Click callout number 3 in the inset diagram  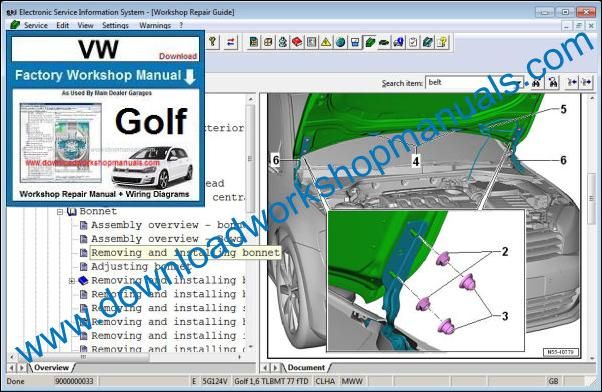(505, 316)
